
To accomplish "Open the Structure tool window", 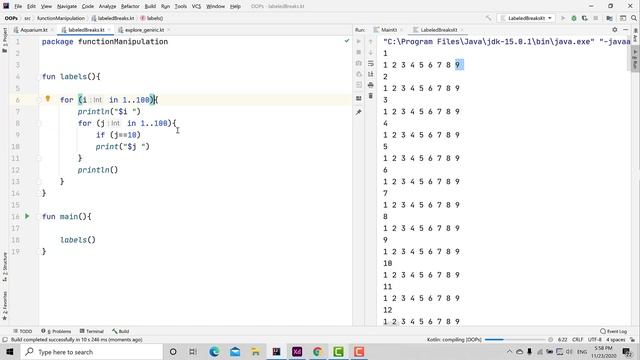I will tap(4, 267).
